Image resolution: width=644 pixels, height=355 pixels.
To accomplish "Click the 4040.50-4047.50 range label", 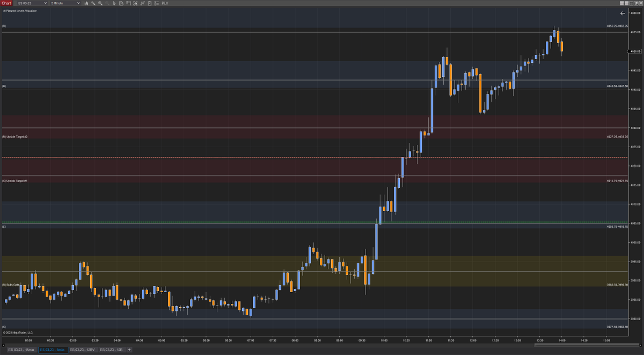I will click(617, 86).
